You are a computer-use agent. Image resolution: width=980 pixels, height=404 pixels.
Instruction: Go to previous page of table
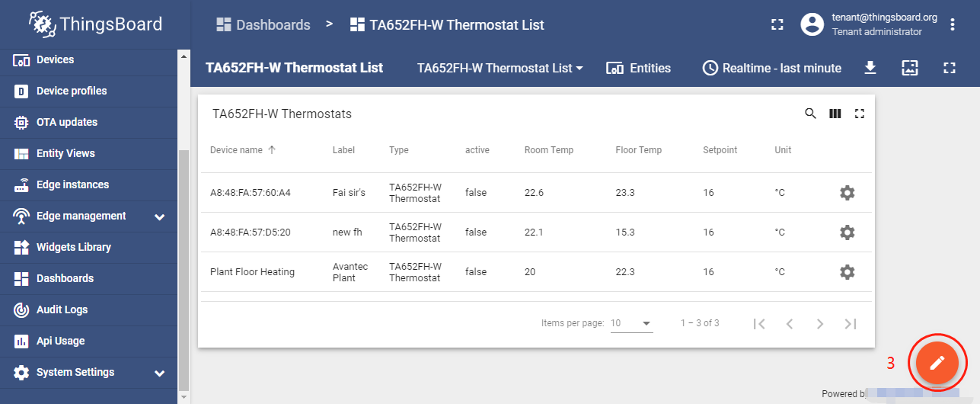[790, 324]
